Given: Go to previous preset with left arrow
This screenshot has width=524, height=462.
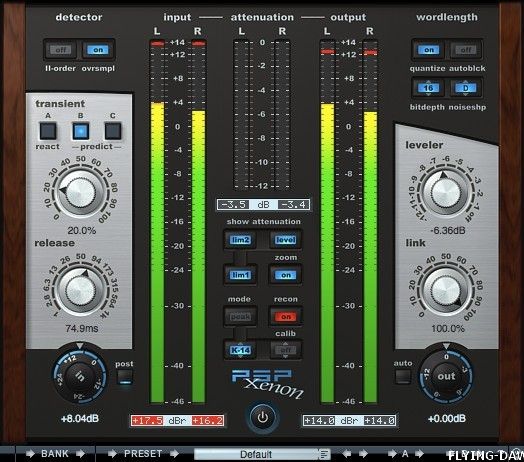Looking at the screenshot, I should (x=347, y=454).
